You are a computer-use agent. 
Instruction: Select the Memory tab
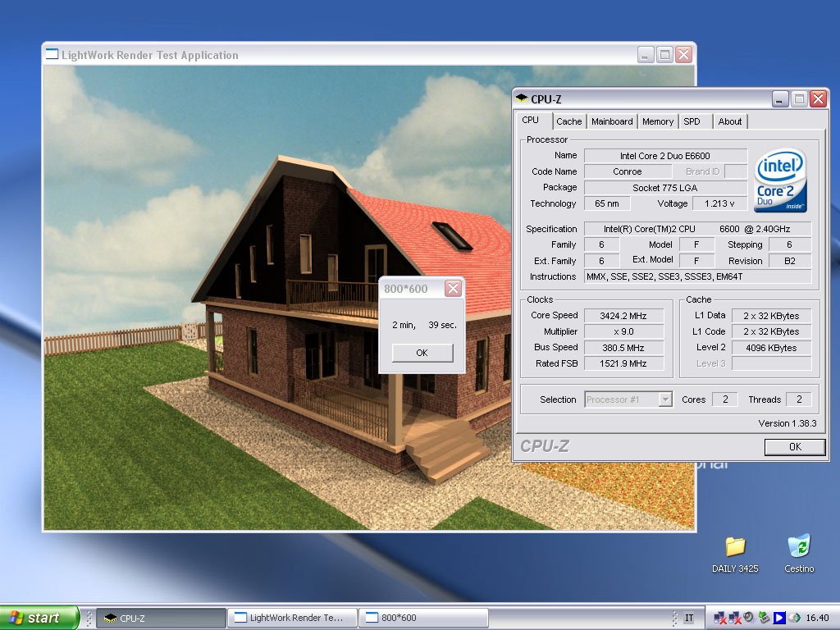(x=658, y=121)
